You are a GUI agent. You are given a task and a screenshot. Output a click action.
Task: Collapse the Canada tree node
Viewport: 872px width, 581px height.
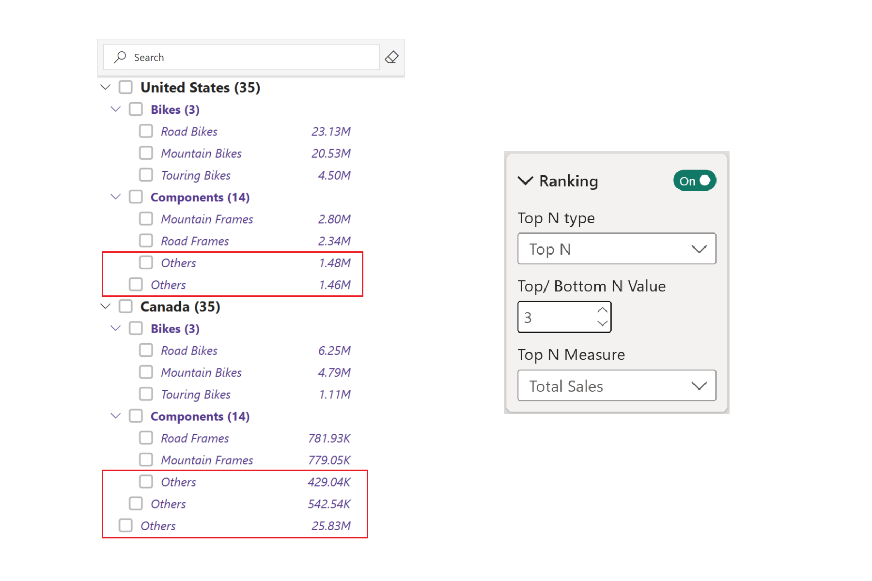pyautogui.click(x=106, y=306)
